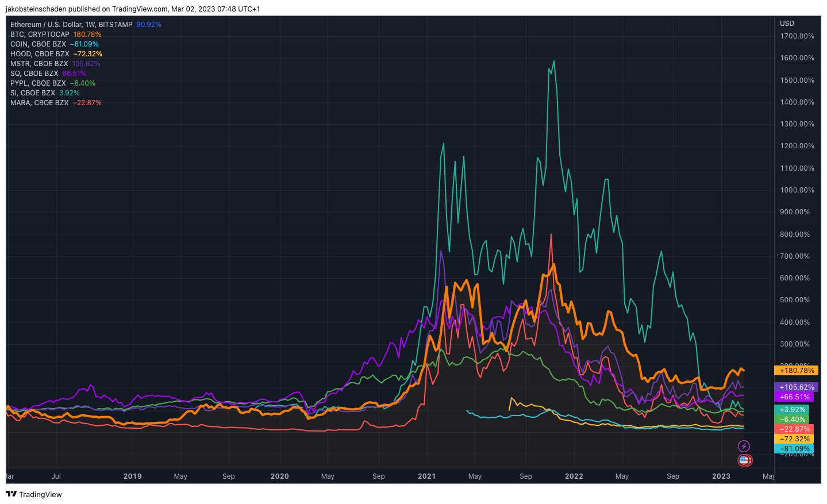Click the +66.51% magenta price label
Screen dimensions: 827x504
tap(794, 397)
